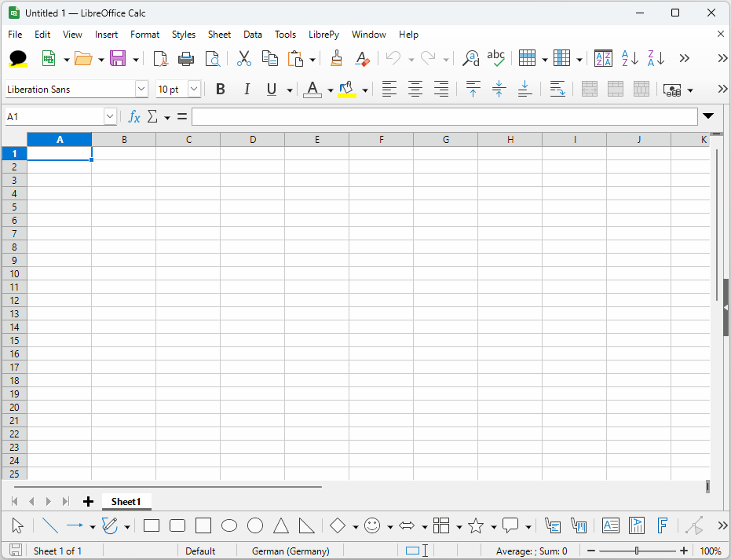The image size is (731, 560).
Task: Click the document save status indicator
Action: tap(16, 551)
